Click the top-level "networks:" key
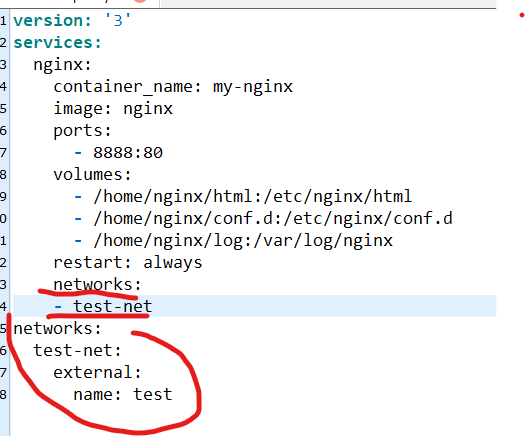Screen dimensions: 525x436 point(57,329)
